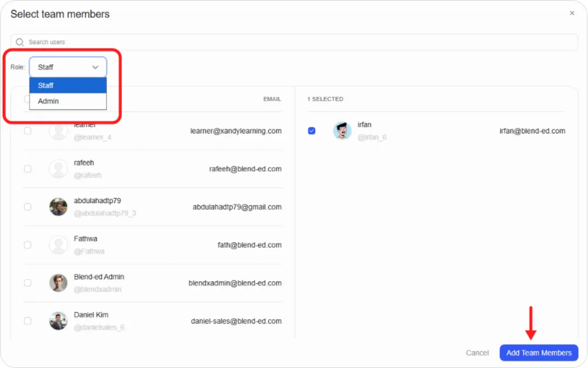Click rafeeh's placeholder avatar icon
This screenshot has height=368, width=588.
pyautogui.click(x=58, y=169)
